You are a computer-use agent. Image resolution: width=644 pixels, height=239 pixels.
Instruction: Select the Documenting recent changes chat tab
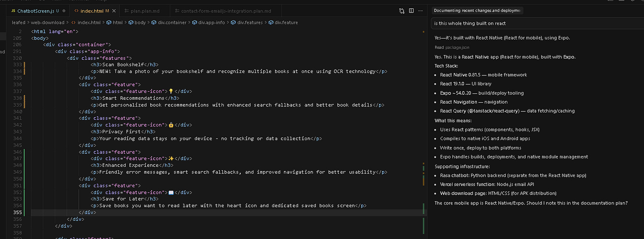pos(477,11)
